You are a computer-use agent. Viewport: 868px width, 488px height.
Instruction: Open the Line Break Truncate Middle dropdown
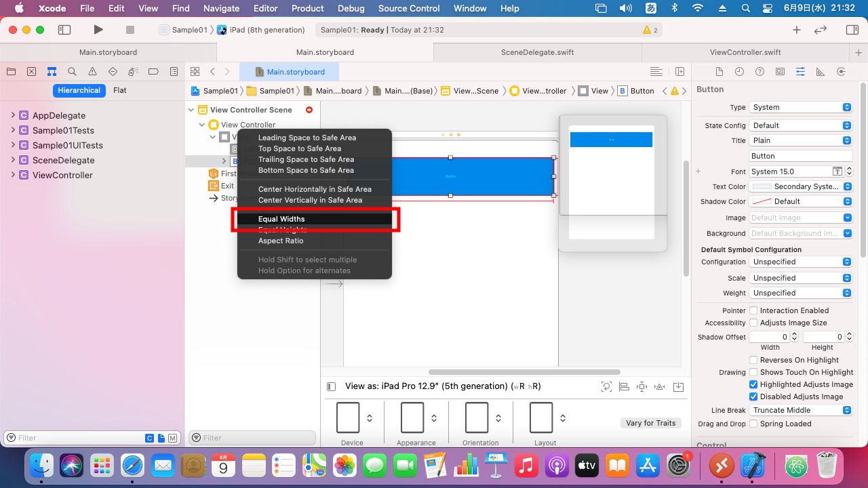(x=800, y=410)
